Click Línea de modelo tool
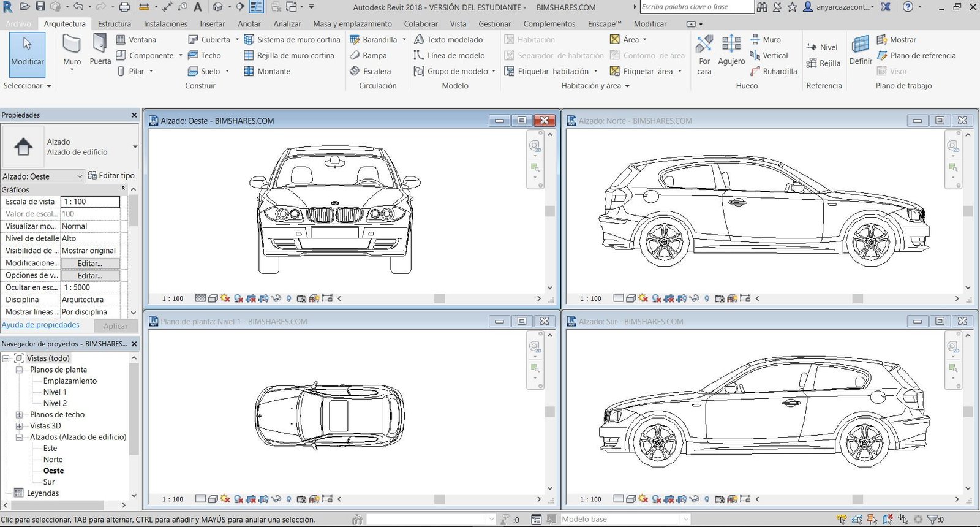This screenshot has width=980, height=527. (450, 55)
